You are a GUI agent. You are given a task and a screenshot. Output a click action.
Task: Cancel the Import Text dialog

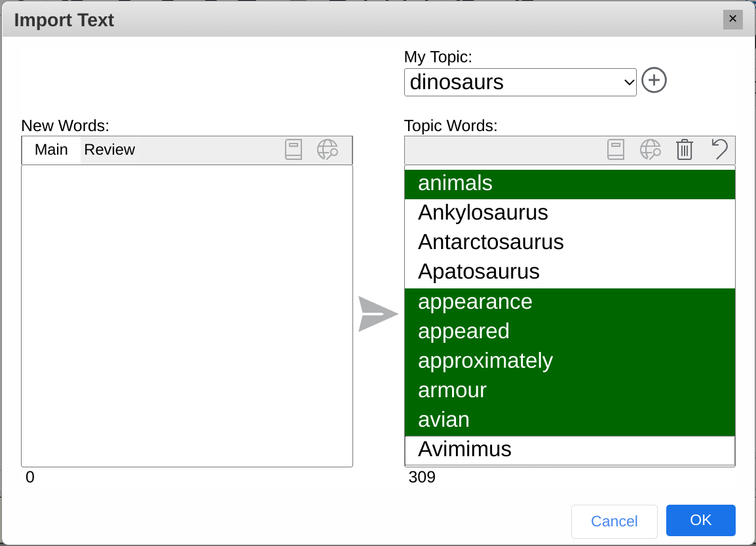tap(614, 521)
